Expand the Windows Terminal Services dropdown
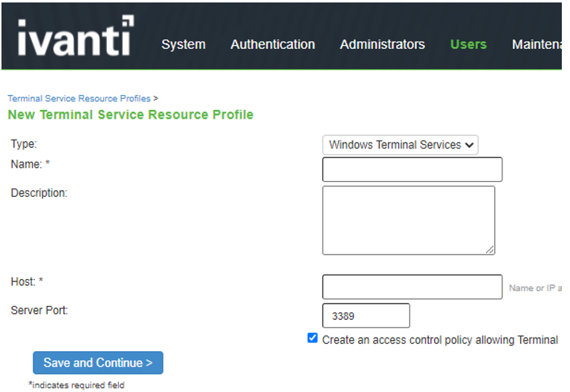 pos(401,145)
